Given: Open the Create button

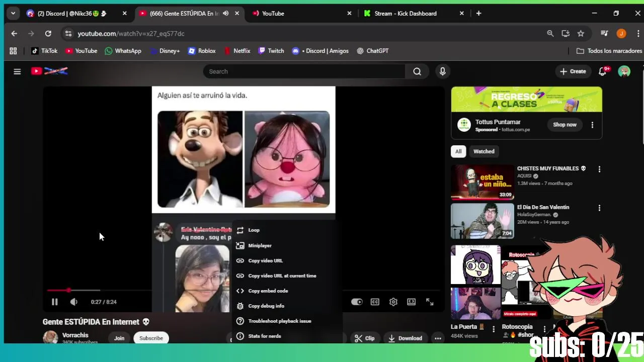Looking at the screenshot, I should click(x=573, y=71).
